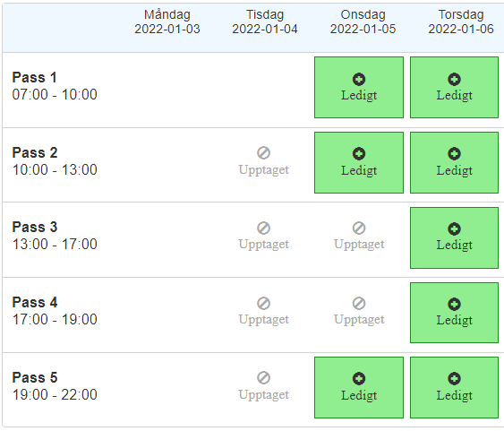Screen dimensions: 504x431
Task: Book Ledigt slot Pass 2 Torsdag
Action: point(454,163)
